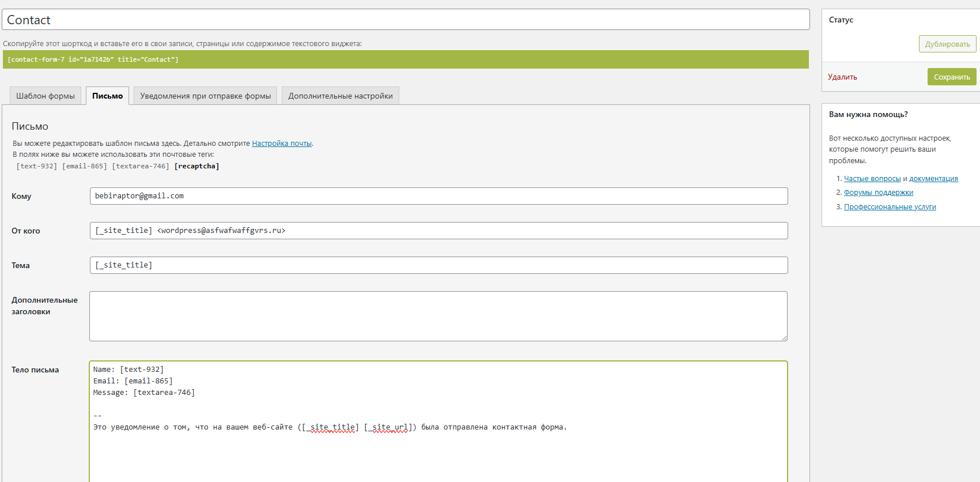Viewport: 980px width, 482px height.
Task: Focus the form title field containing Contact
Action: 406,20
